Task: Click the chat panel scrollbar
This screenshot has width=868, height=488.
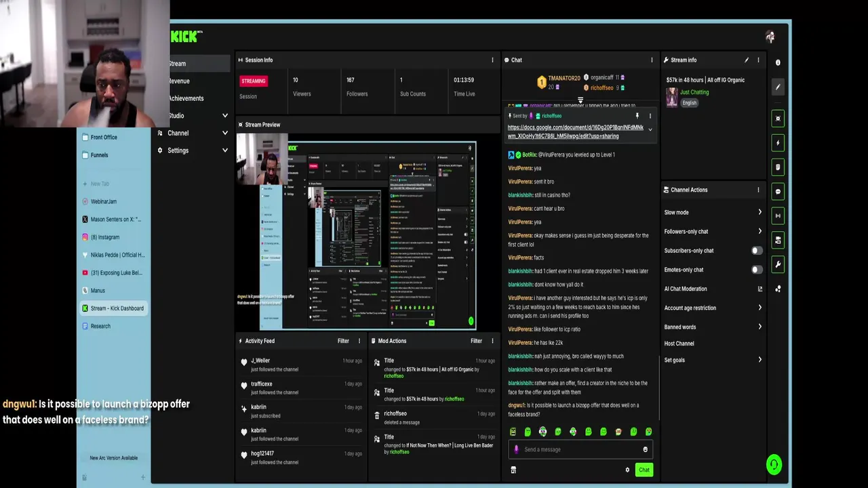Action: 659,386
